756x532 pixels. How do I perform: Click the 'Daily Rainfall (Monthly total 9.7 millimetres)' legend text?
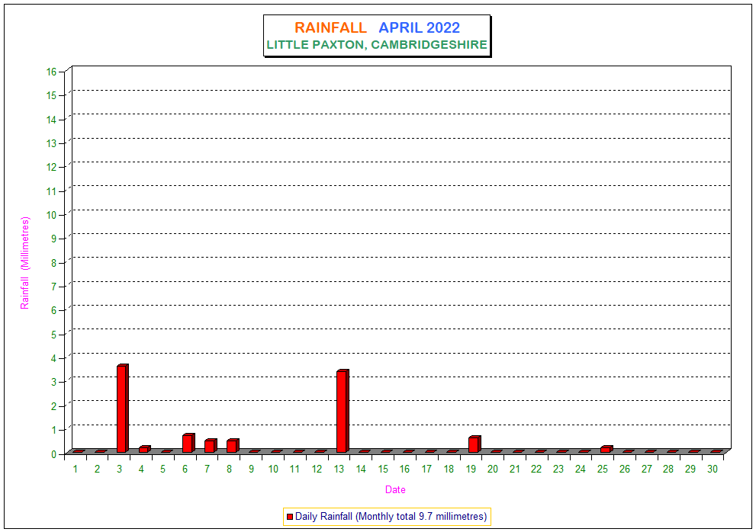pyautogui.click(x=391, y=517)
